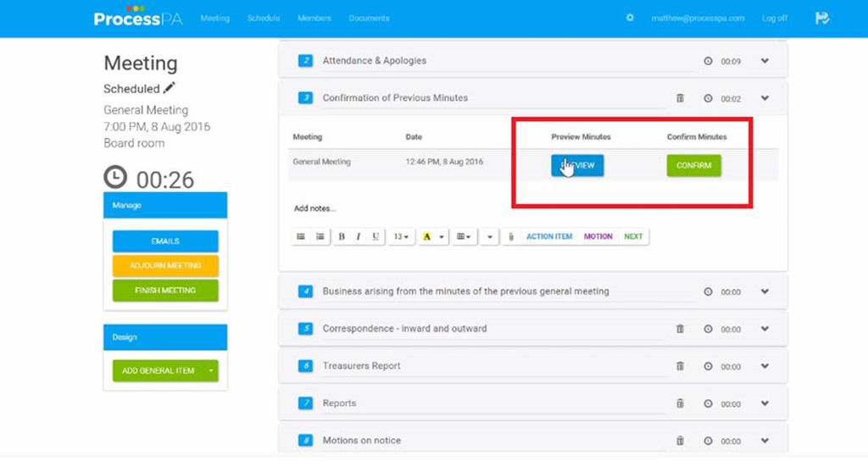Delete the Confirmation of Previous Minutes item
Viewport: 868px width, 471px height.
[x=680, y=98]
